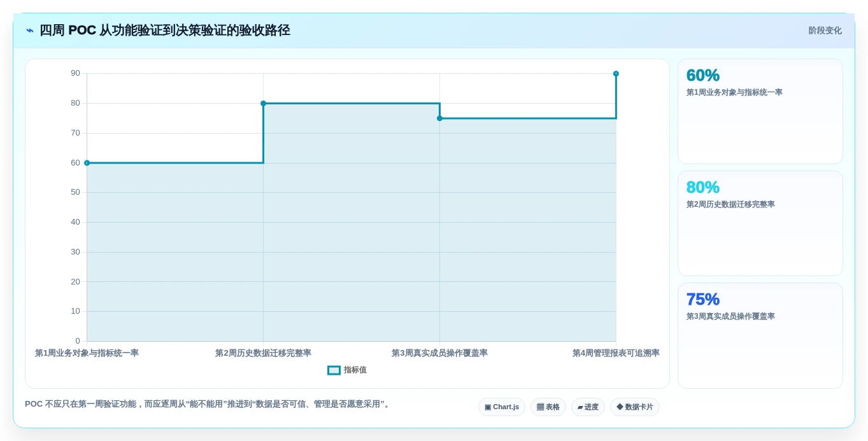This screenshot has height=441, width=868.
Task: Click the data point at value 90
Action: [x=616, y=74]
